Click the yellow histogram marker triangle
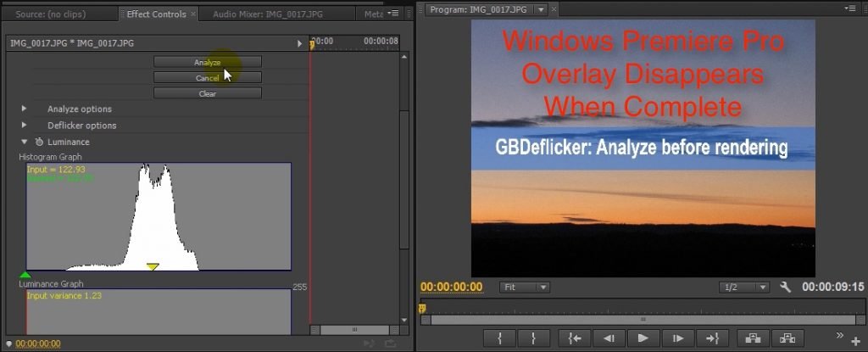 coord(153,267)
